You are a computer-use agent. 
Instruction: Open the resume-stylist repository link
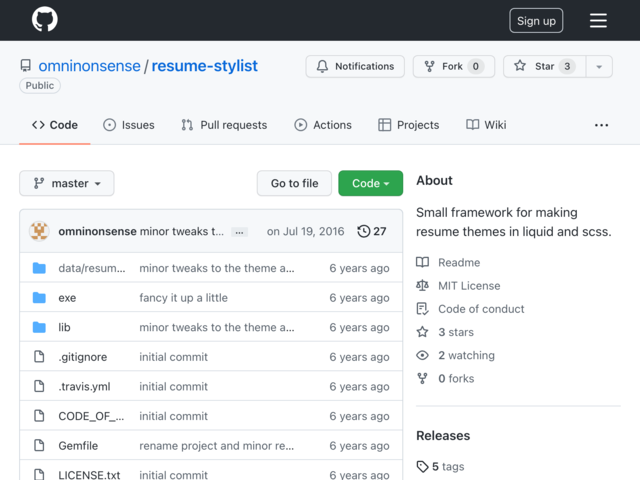coord(204,66)
